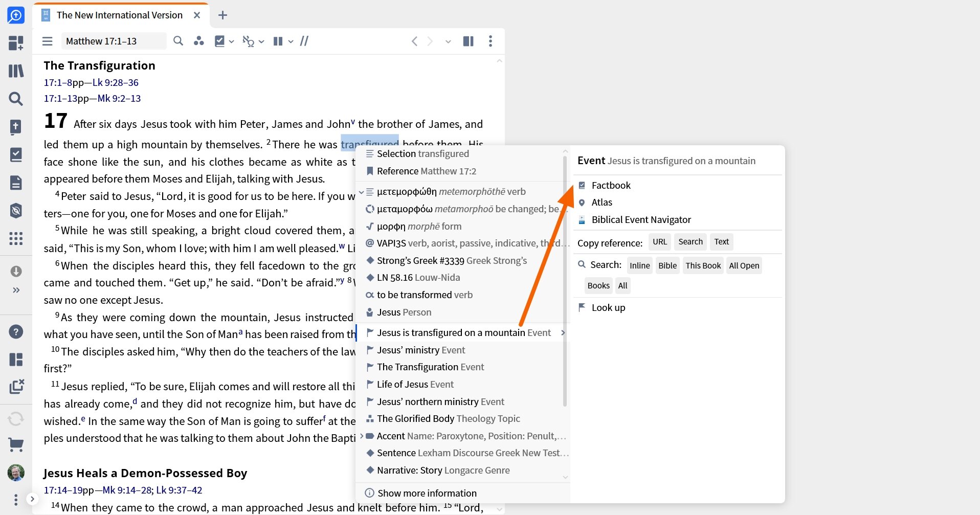Select The Glorified Body Theology Topic
This screenshot has width=980, height=515.
[462, 419]
